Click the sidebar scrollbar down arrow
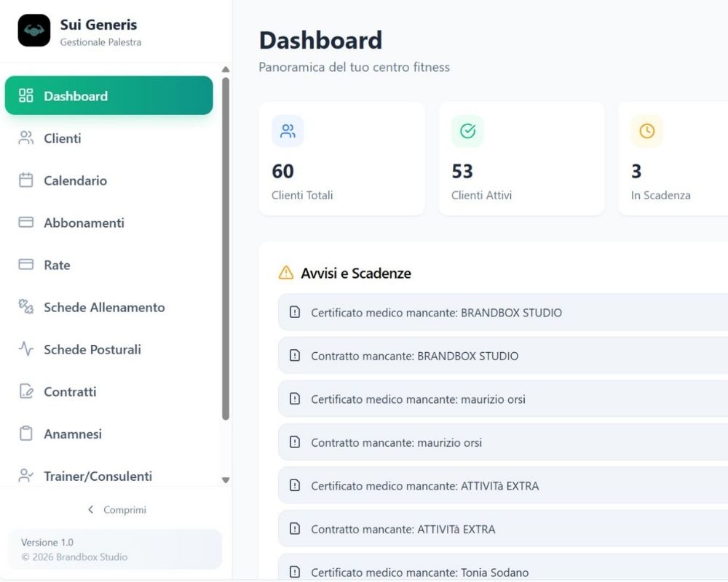Image resolution: width=728 pixels, height=582 pixels. [x=226, y=480]
